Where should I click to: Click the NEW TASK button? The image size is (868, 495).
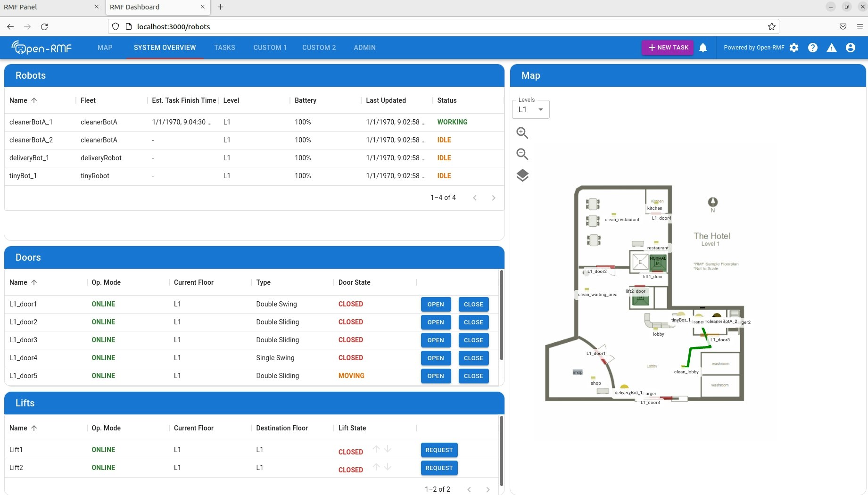point(667,47)
